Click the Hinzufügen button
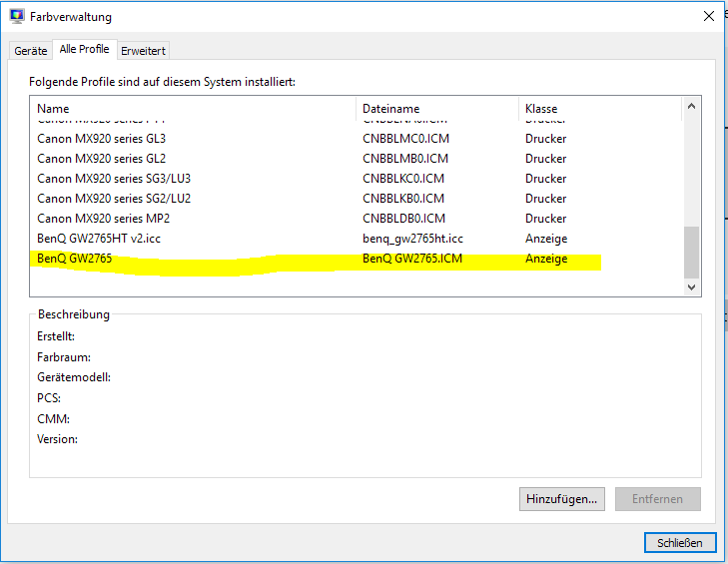The width and height of the screenshot is (728, 564). (x=561, y=498)
